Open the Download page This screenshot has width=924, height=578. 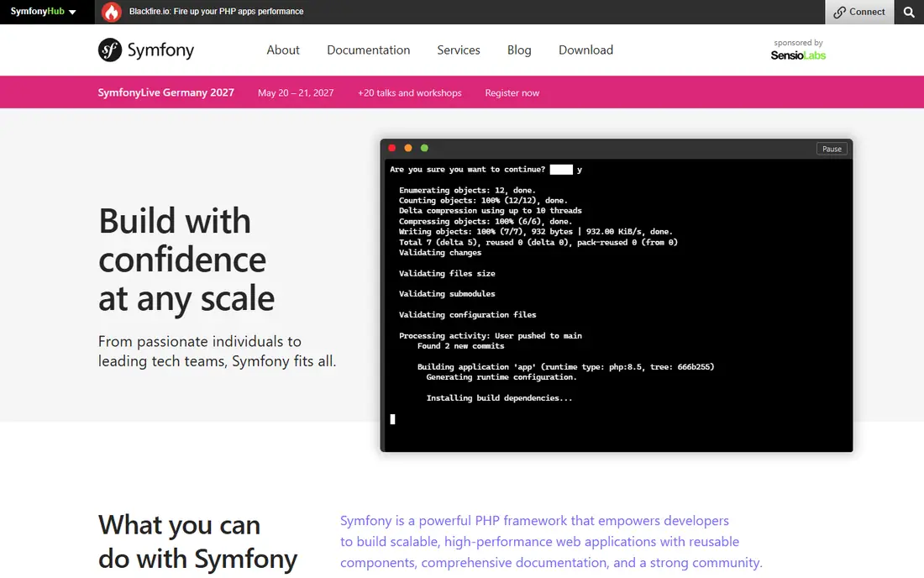click(585, 50)
